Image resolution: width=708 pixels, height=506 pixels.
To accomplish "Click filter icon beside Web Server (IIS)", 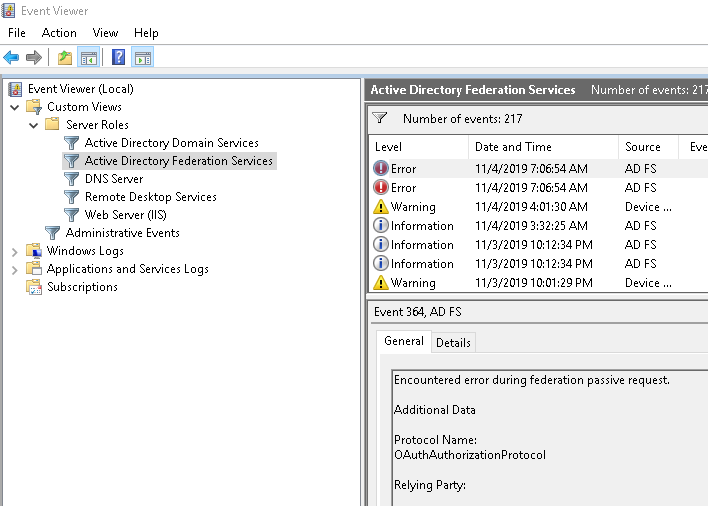I will 71,215.
